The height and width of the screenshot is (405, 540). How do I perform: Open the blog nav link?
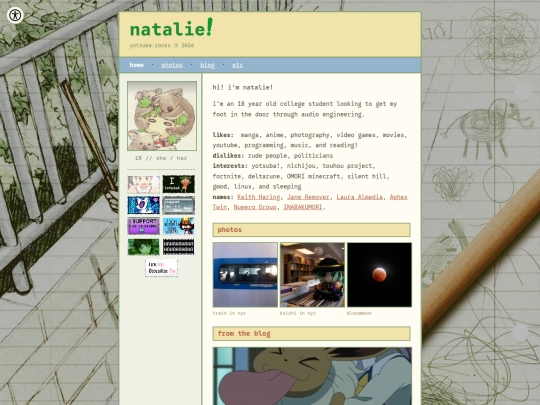(207, 65)
